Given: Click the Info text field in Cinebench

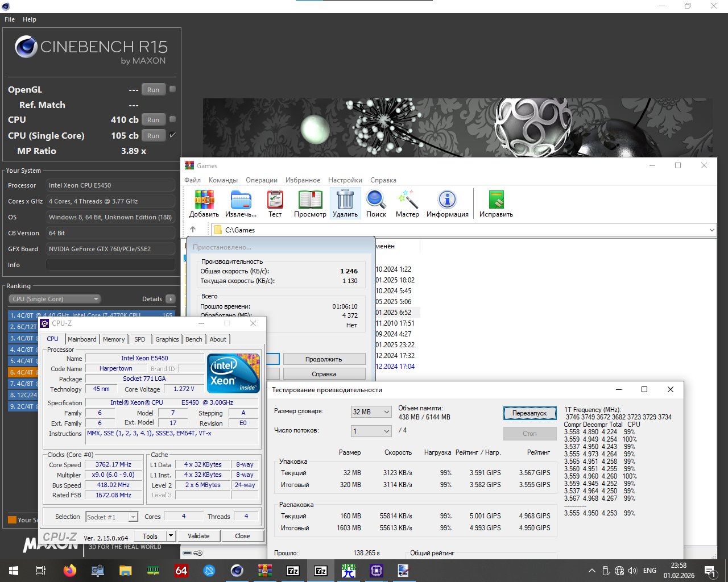Looking at the screenshot, I should pyautogui.click(x=110, y=265).
